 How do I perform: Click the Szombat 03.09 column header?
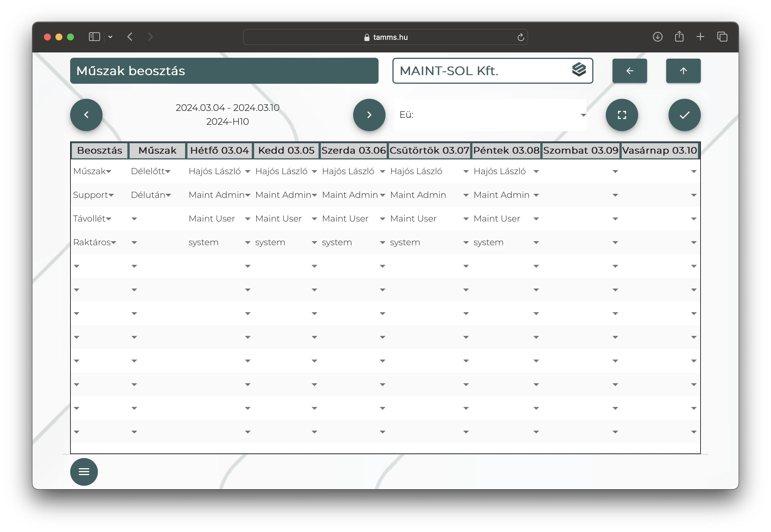580,150
